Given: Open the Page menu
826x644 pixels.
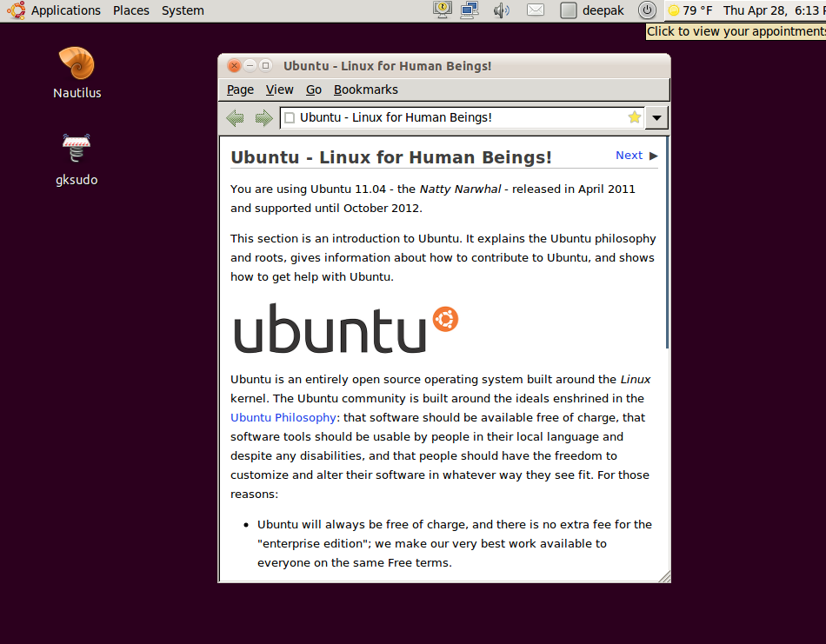Looking at the screenshot, I should pos(240,90).
